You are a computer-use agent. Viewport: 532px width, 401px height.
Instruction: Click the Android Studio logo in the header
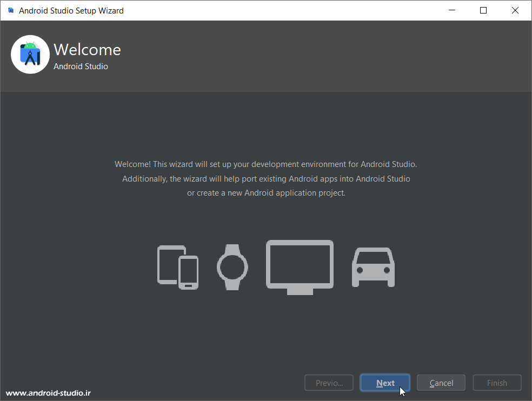[x=30, y=55]
